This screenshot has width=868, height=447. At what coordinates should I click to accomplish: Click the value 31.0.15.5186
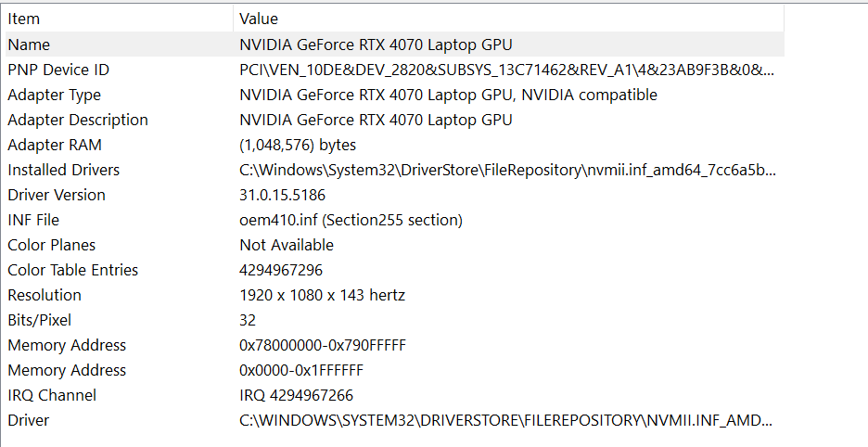tap(282, 195)
